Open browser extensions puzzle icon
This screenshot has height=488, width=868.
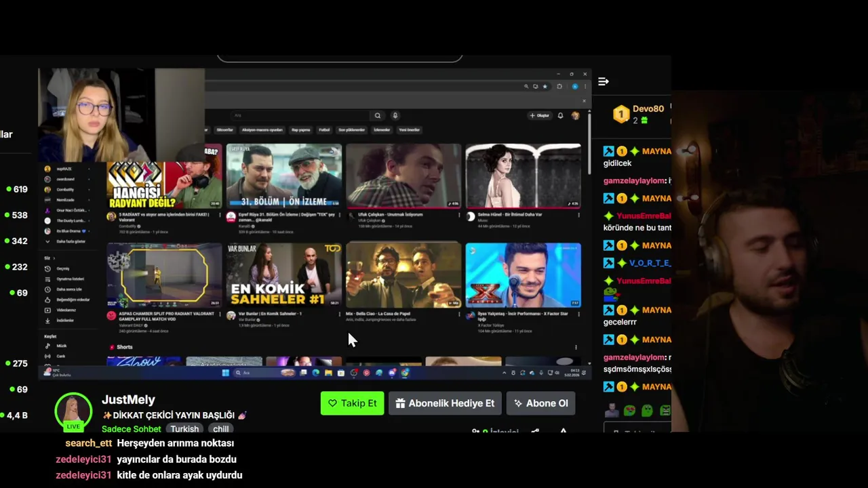pyautogui.click(x=559, y=86)
